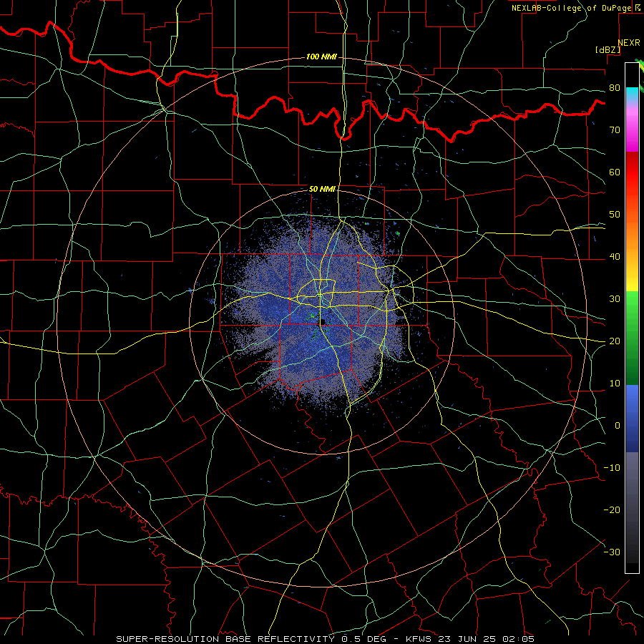
Task: Select the 70 value on dBZ scale
Action: [x=615, y=130]
